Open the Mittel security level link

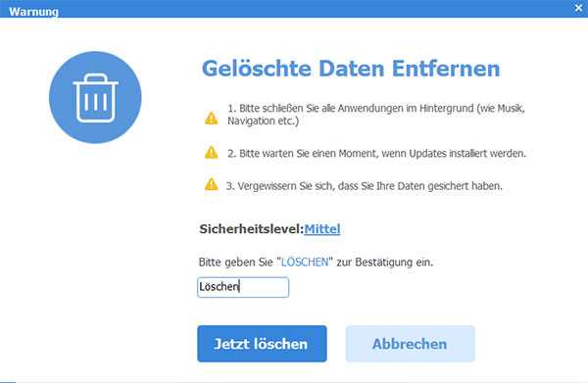point(322,229)
